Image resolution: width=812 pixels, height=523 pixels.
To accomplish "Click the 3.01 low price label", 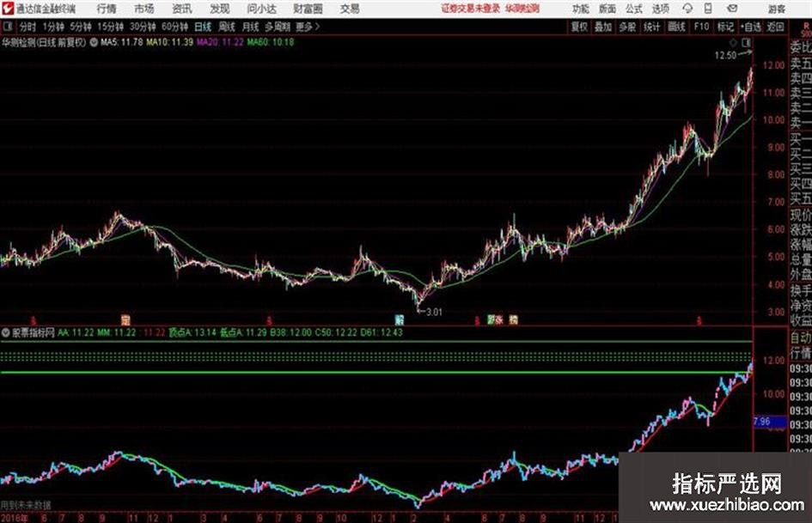I will coord(434,313).
